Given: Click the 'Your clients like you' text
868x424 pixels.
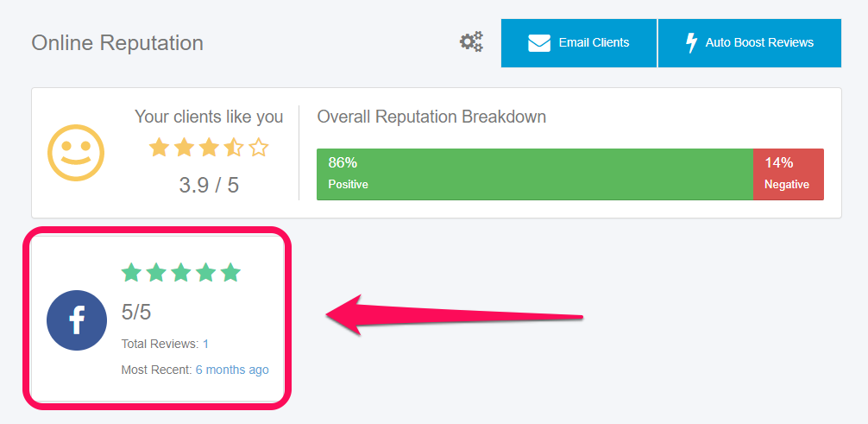Looking at the screenshot, I should pos(209,117).
